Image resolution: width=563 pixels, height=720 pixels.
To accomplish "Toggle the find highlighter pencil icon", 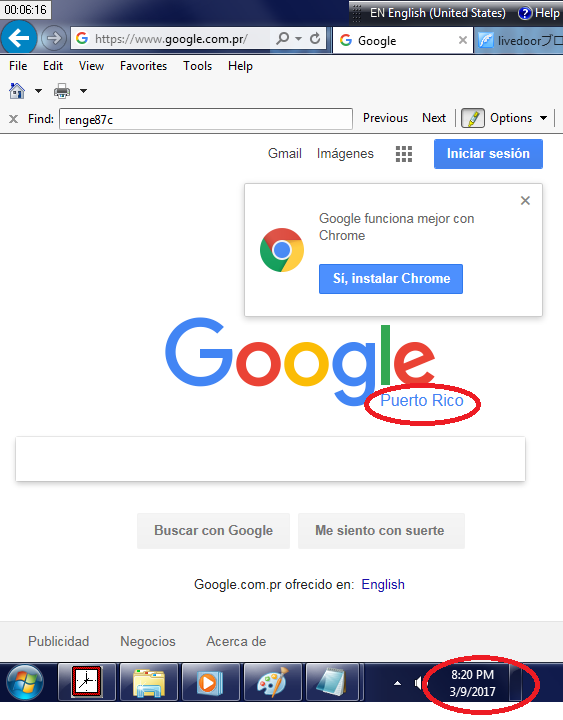I will pyautogui.click(x=473, y=118).
